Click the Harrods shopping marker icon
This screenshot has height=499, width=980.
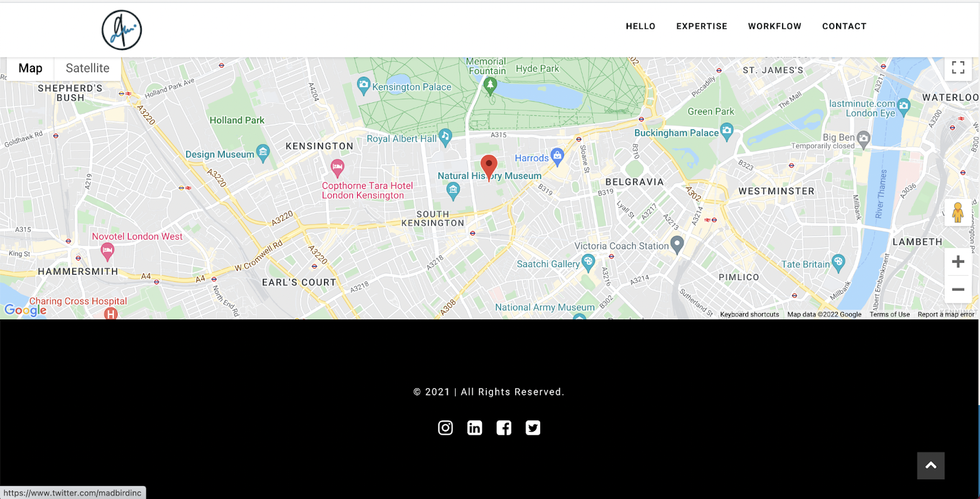click(557, 156)
